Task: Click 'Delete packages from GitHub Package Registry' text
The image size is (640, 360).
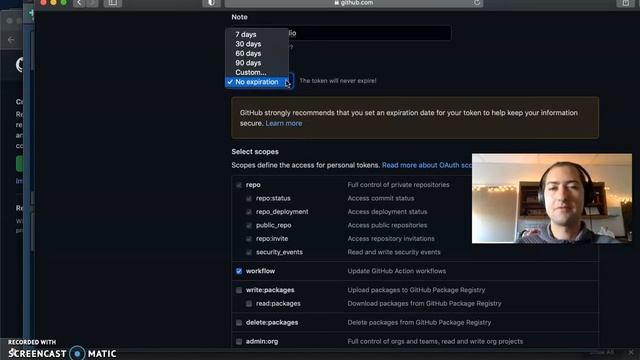Action: click(x=419, y=322)
